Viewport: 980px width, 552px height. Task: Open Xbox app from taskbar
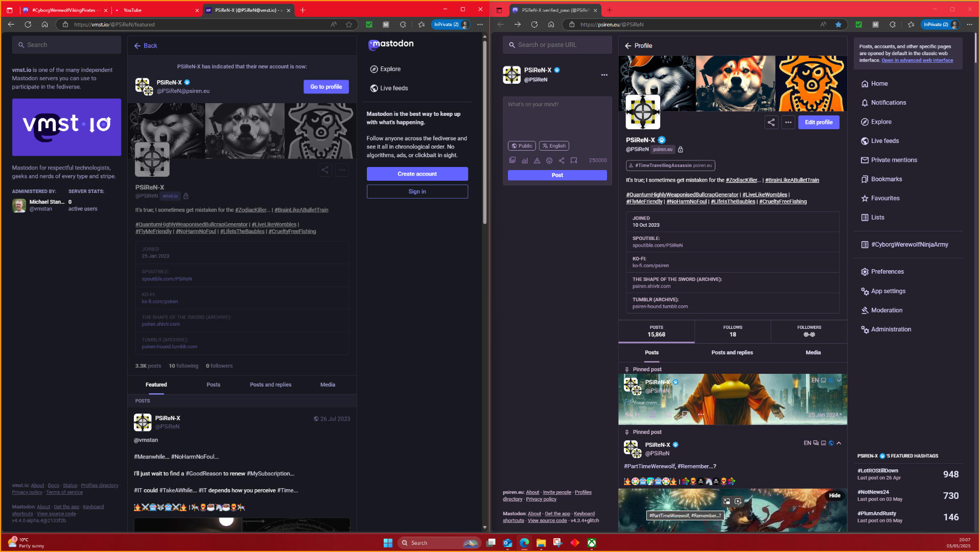pos(591,543)
